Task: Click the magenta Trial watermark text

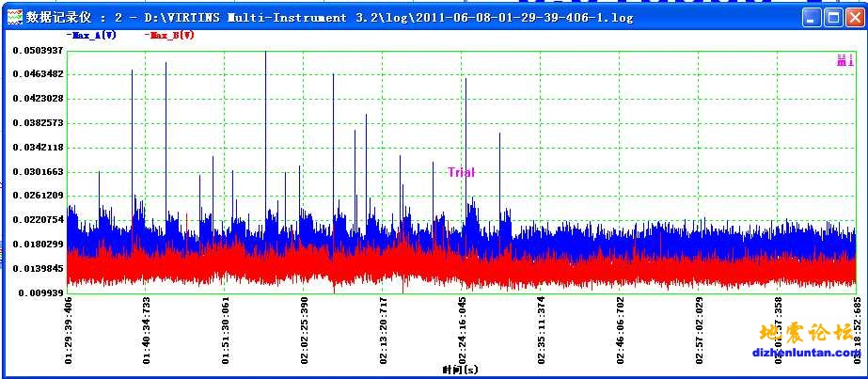Action: click(461, 172)
